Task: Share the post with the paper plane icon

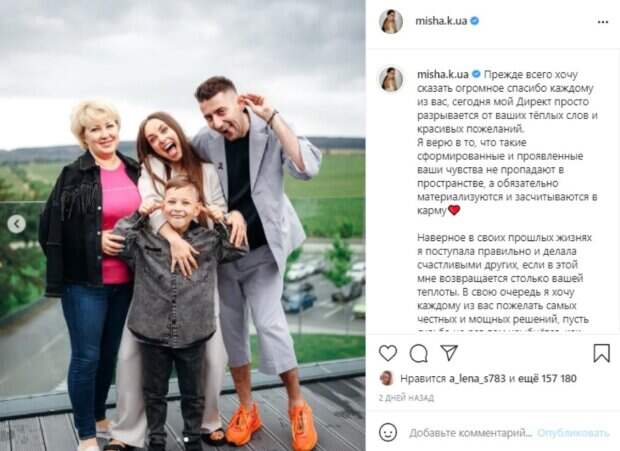Action: pyautogui.click(x=449, y=353)
